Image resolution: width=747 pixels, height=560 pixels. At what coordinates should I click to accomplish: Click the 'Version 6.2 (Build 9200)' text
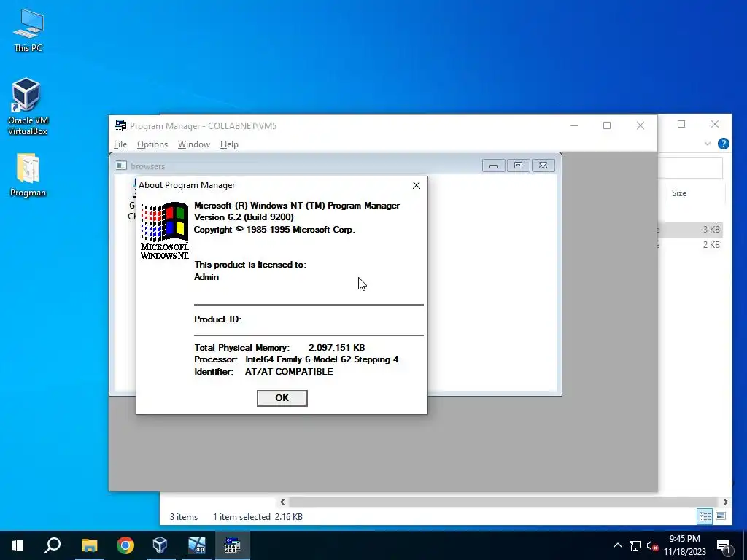tap(244, 217)
